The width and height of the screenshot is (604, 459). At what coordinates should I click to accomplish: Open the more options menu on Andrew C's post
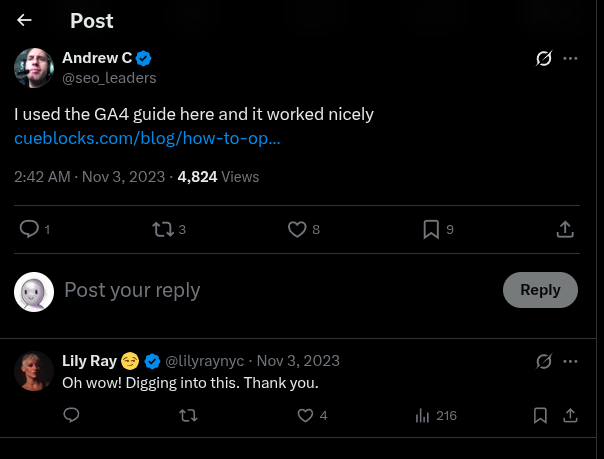pos(571,58)
